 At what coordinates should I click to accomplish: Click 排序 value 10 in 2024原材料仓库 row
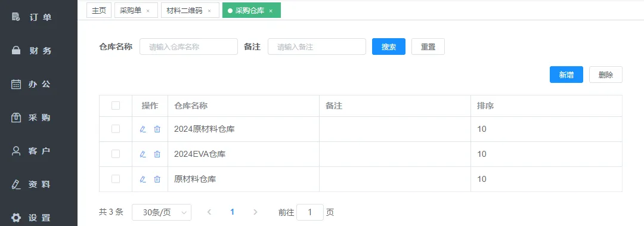(482, 129)
